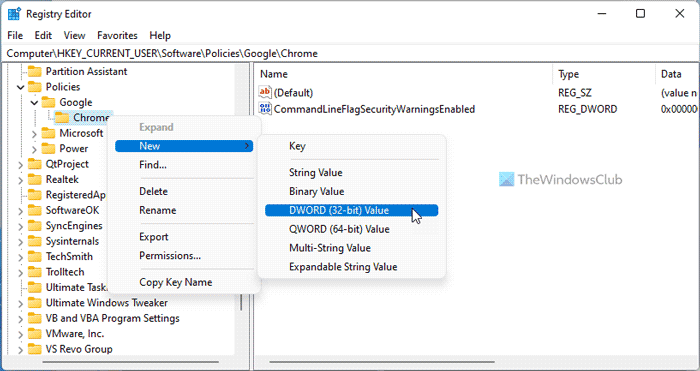Image resolution: width=700 pixels, height=371 pixels.
Task: Choose DWORD (32-bit) Value from submenu
Action: click(x=351, y=210)
